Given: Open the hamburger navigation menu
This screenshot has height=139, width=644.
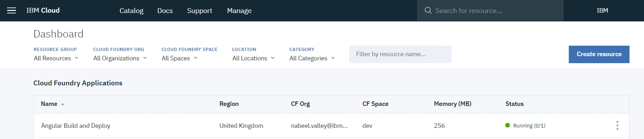Looking at the screenshot, I should coord(12,11).
